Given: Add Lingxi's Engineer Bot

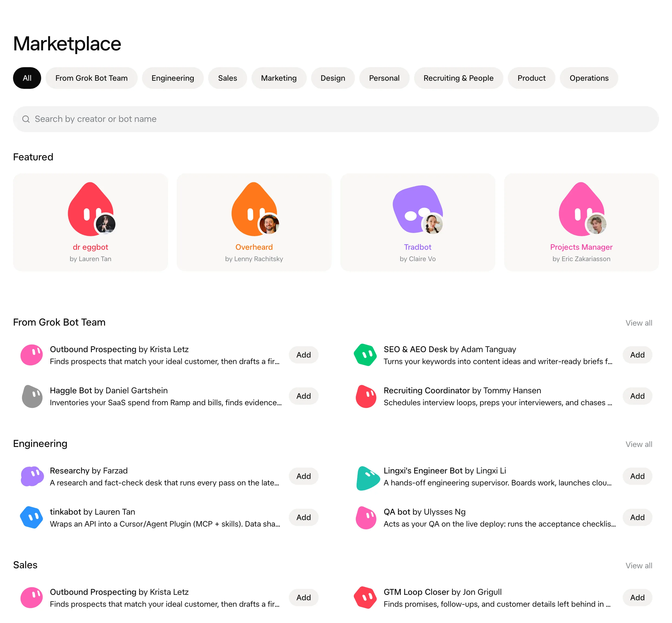Looking at the screenshot, I should 637,476.
